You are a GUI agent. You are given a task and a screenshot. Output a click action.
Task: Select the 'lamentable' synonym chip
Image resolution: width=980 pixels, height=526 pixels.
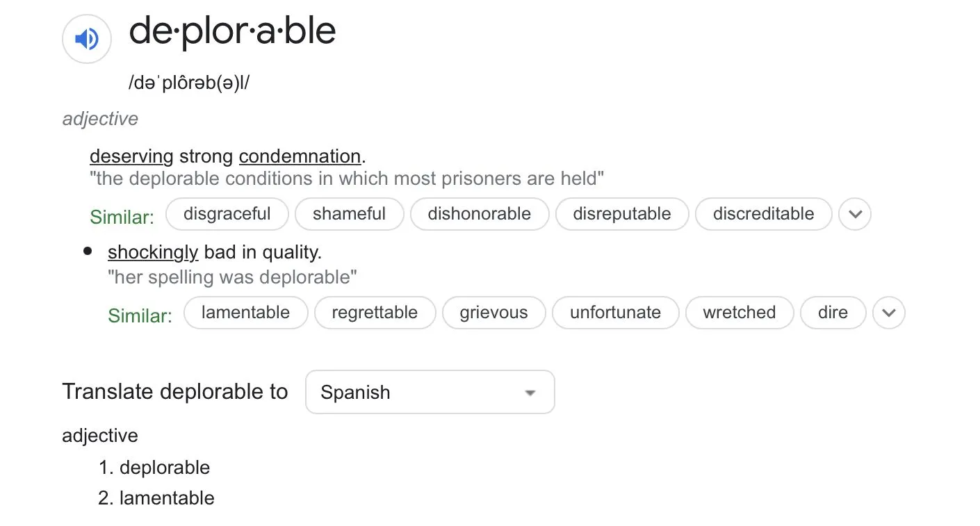click(x=246, y=313)
